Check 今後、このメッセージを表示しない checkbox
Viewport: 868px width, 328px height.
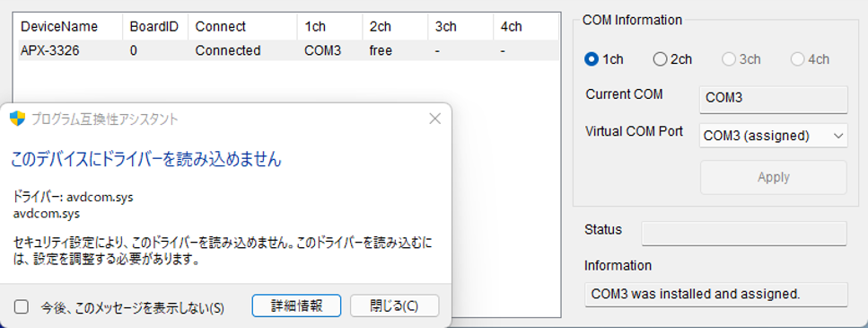click(21, 307)
